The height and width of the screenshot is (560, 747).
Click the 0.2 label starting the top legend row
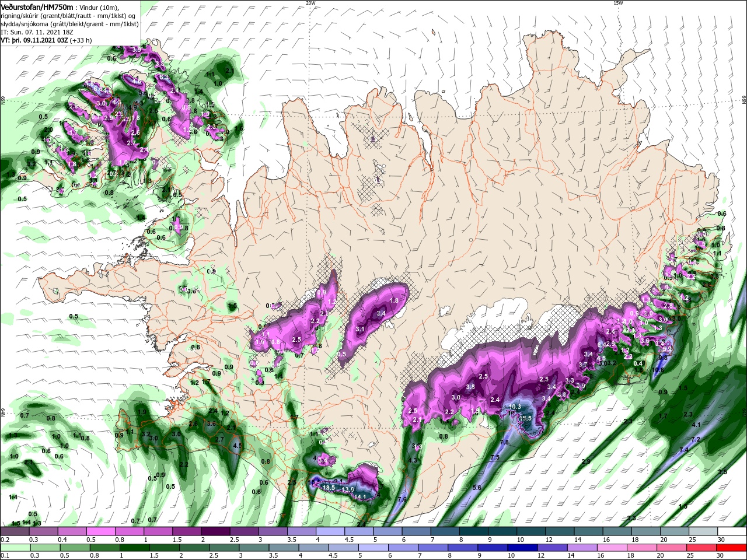(x=5, y=540)
